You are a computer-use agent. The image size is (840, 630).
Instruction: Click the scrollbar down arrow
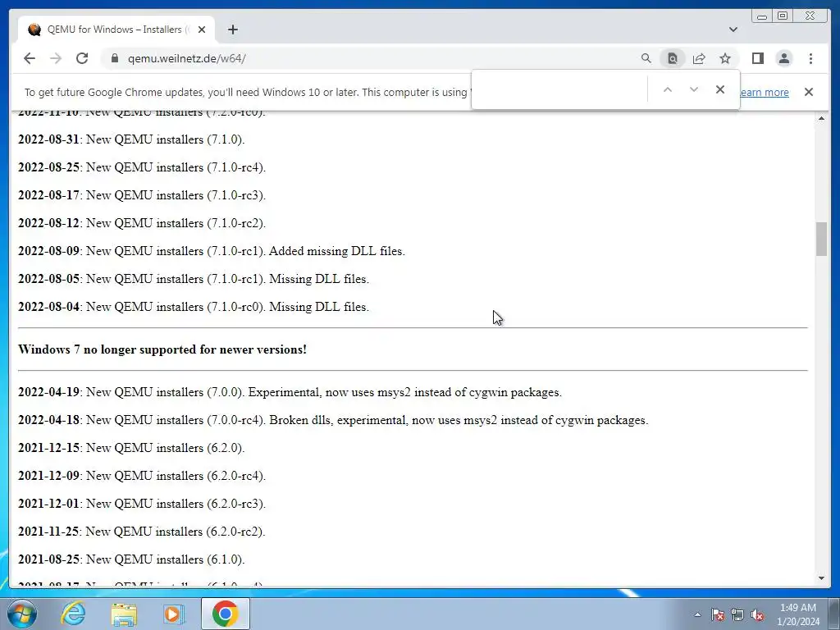click(x=821, y=578)
